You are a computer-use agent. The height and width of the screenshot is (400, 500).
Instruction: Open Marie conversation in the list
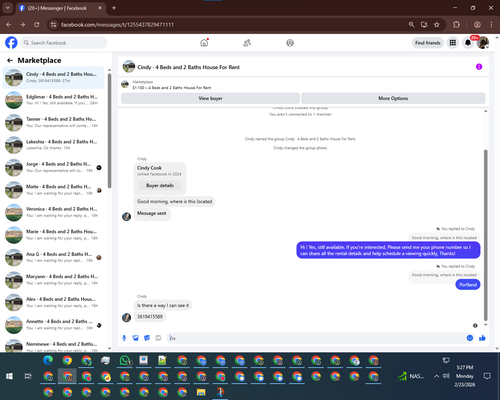pyautogui.click(x=53, y=235)
